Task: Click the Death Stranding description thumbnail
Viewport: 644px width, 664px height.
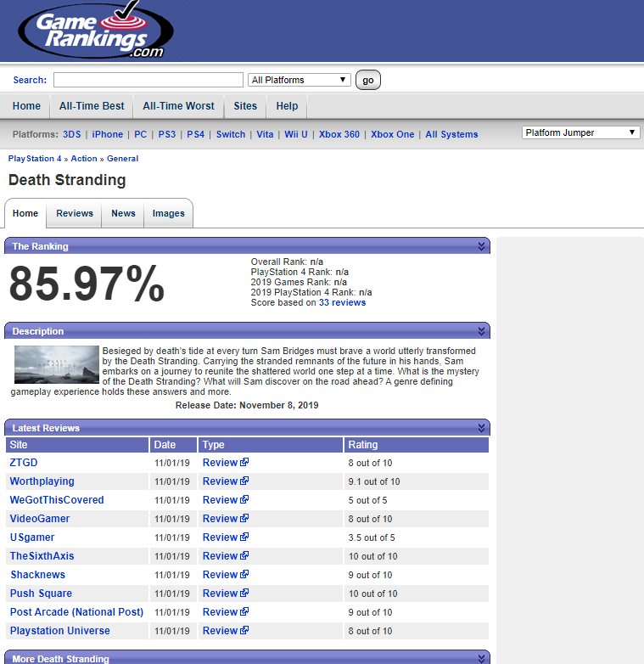Action: coord(57,364)
